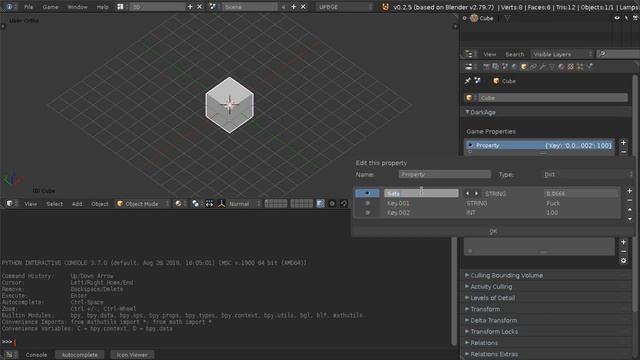
Task: Toggle the 3D manipulator widget
Action: (x=209, y=204)
